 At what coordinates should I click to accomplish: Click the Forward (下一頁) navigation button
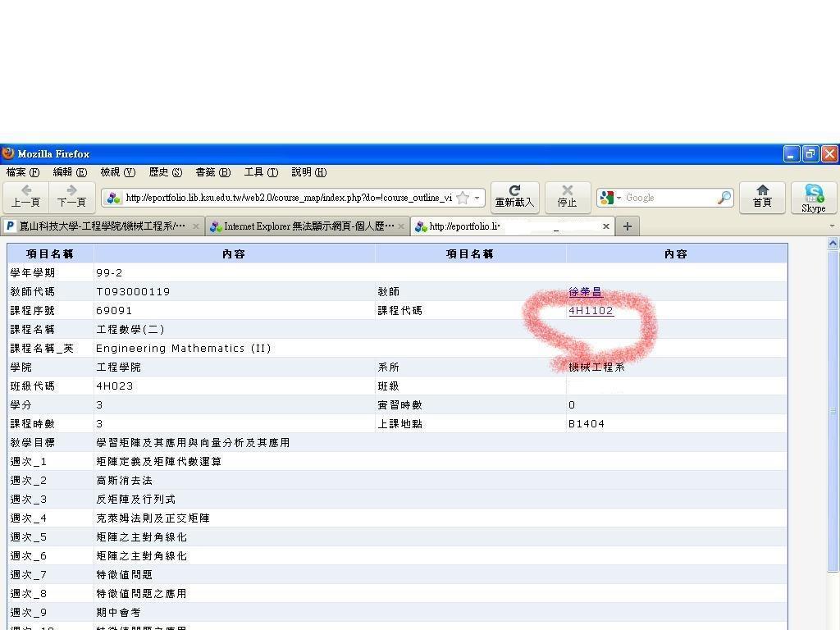(x=71, y=197)
